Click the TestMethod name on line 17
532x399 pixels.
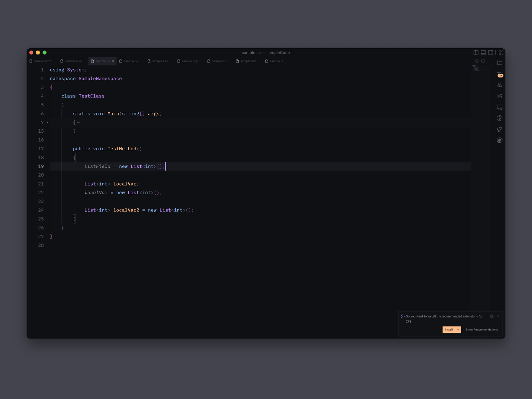pos(122,149)
